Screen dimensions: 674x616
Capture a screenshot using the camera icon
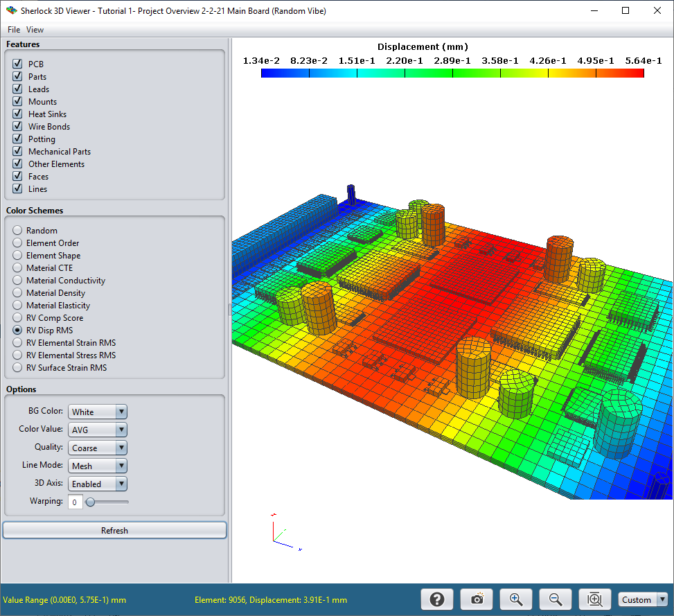(x=476, y=599)
